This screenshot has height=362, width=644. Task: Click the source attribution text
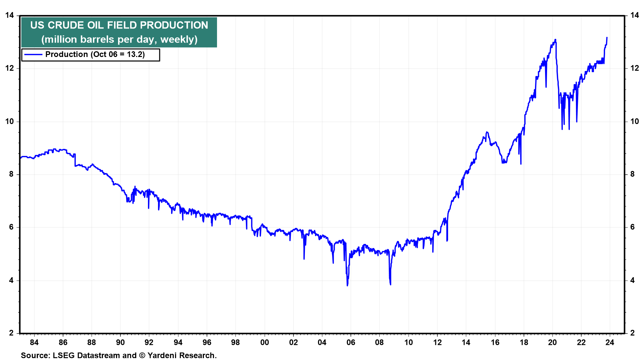(x=119, y=355)
